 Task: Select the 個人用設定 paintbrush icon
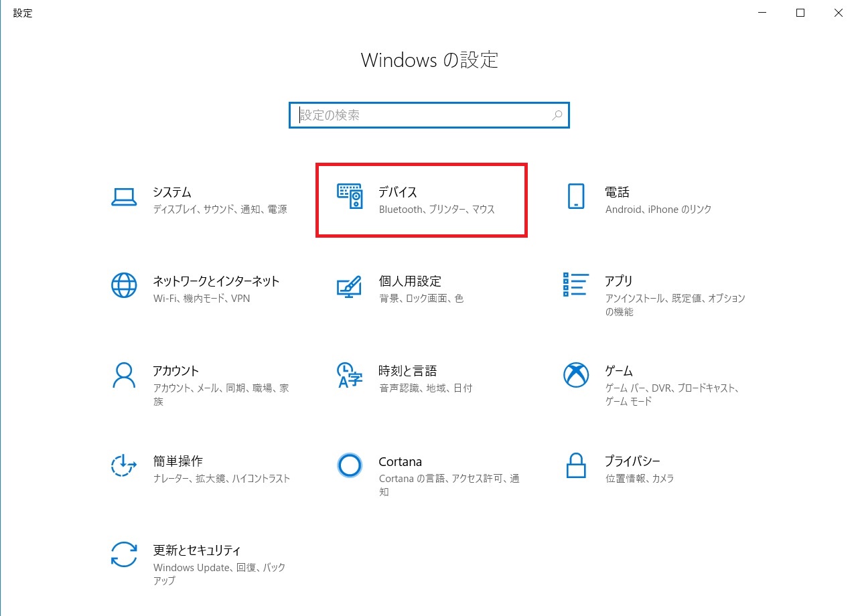349,286
